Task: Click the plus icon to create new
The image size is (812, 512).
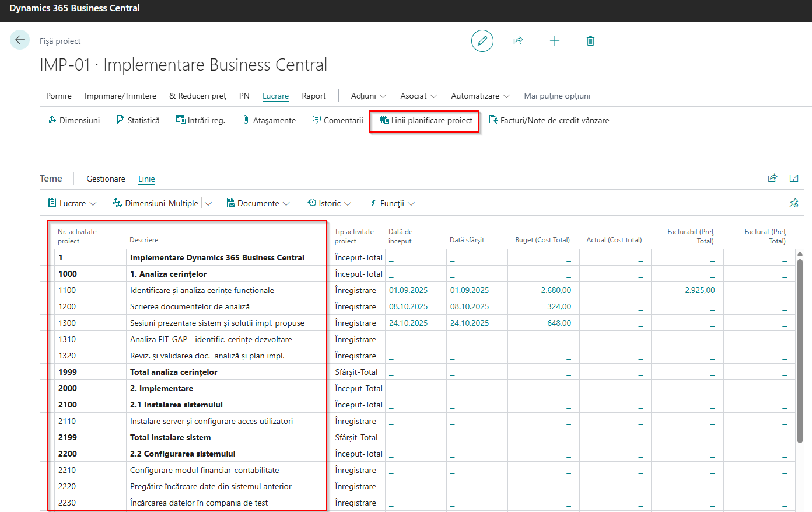Action: coord(554,41)
